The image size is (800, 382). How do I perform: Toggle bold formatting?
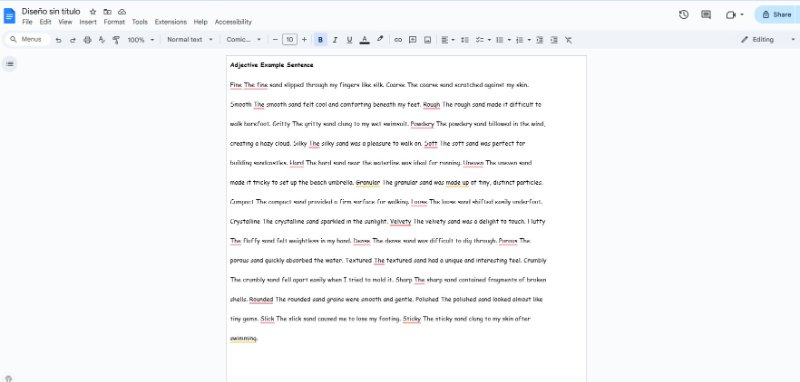click(x=320, y=39)
